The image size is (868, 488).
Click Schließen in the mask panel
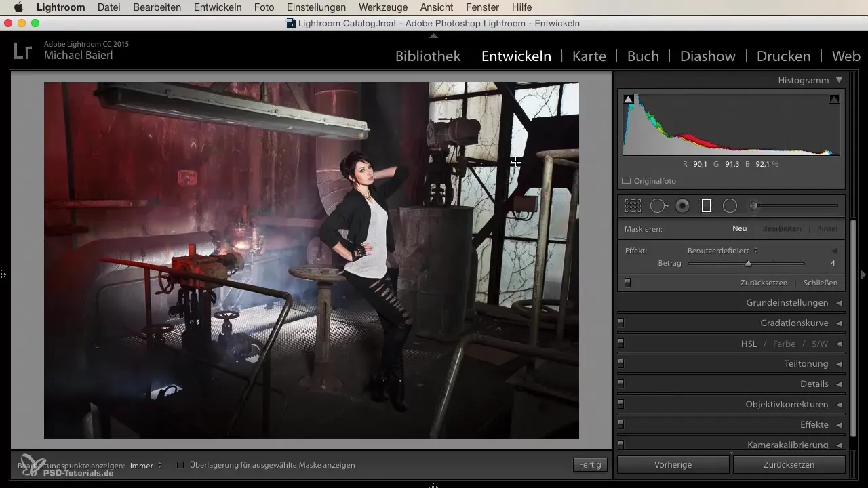(x=821, y=283)
